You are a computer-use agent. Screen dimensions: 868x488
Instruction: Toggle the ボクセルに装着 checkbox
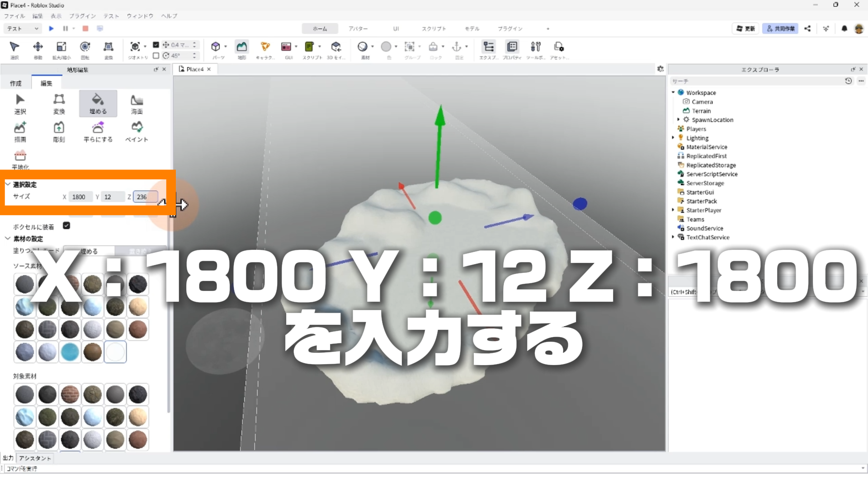(66, 225)
